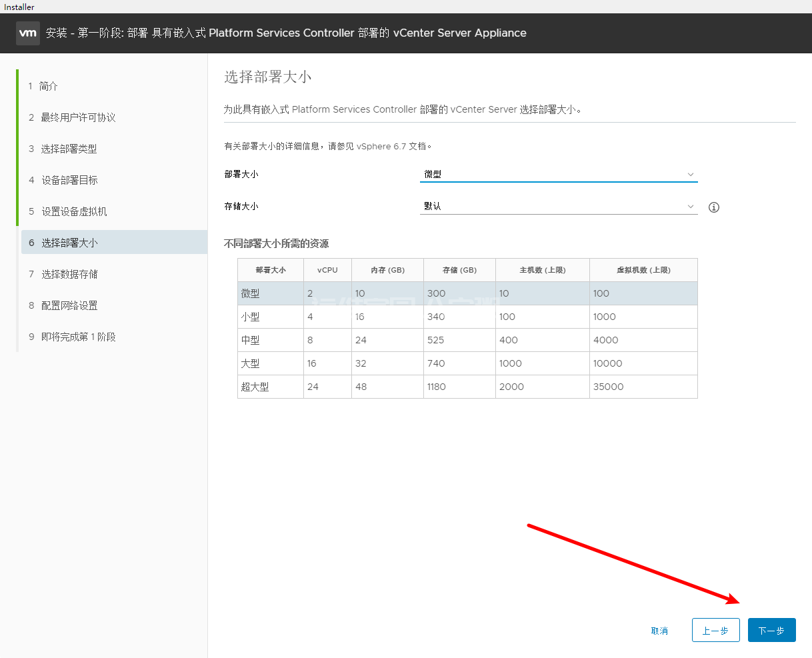Jump to step 5 设置设备虚拟机

(x=74, y=211)
